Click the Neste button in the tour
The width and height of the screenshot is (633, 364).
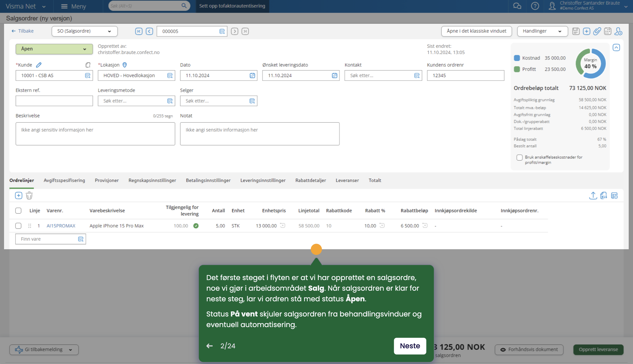410,346
